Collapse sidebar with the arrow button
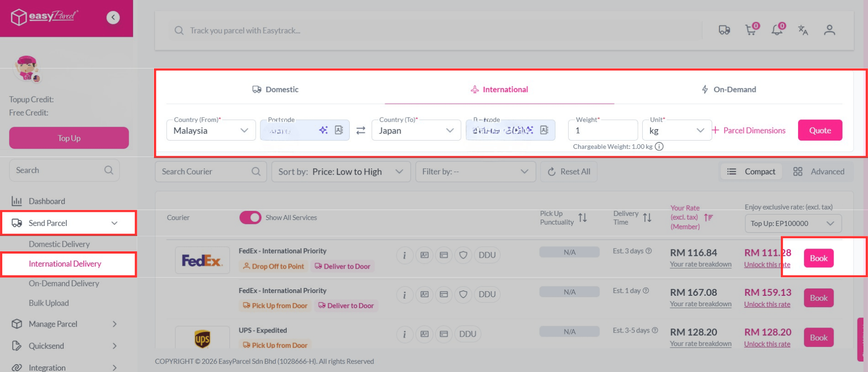The width and height of the screenshot is (868, 372). [113, 18]
